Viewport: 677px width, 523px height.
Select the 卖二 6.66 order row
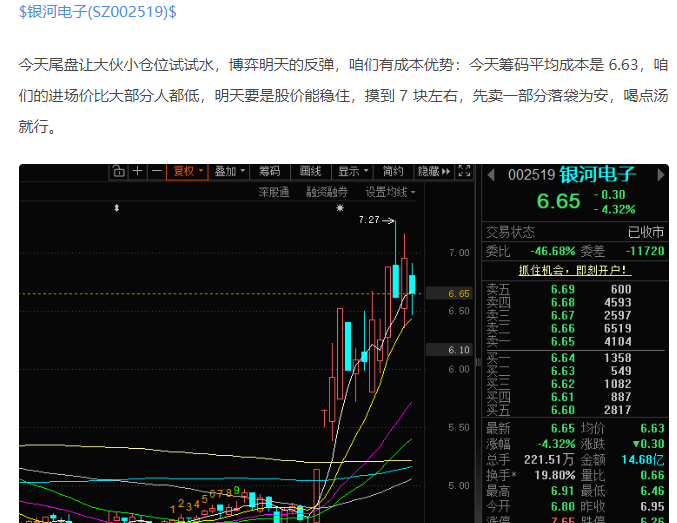point(575,329)
